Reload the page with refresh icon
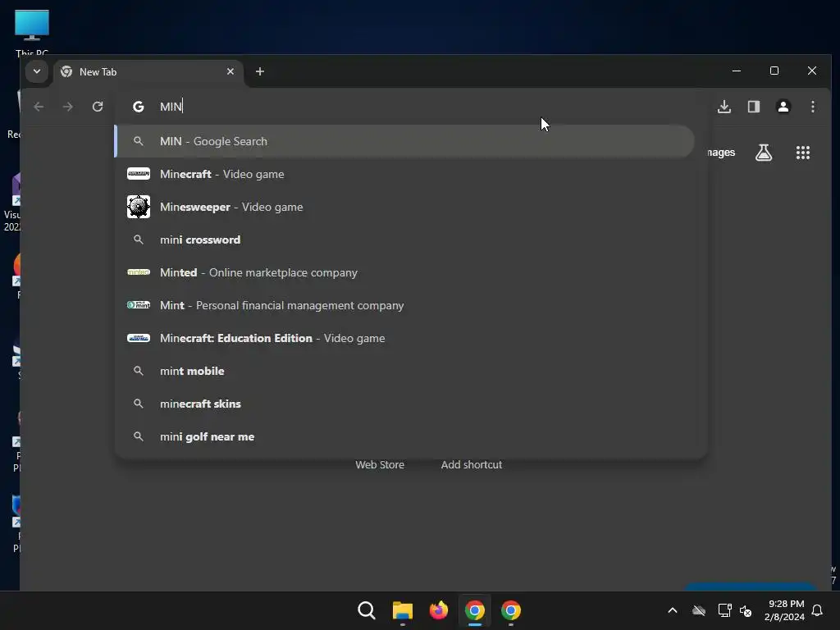Screen dimensions: 840x630 tap(98, 107)
